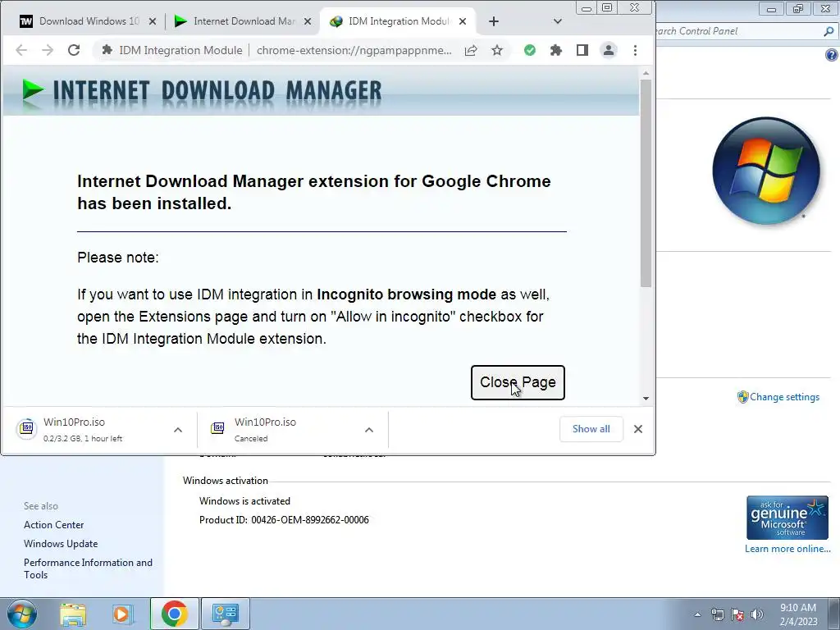This screenshot has height=630, width=840.
Task: Open Chrome three-dot menu
Action: coord(636,50)
